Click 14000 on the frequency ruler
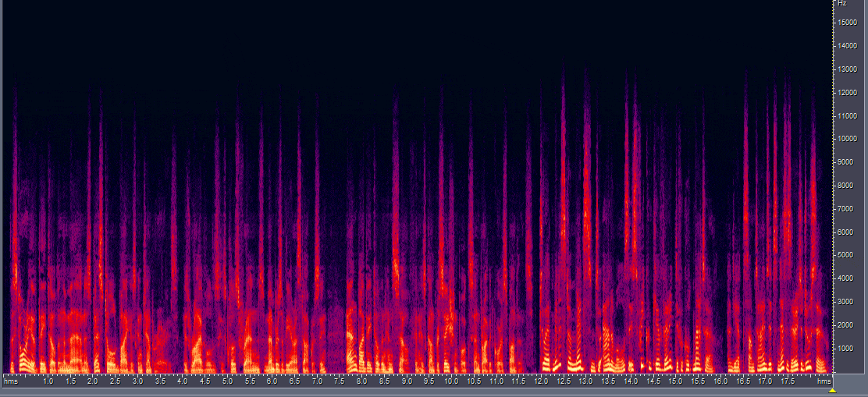Image resolution: width=868 pixels, height=397 pixels. click(848, 46)
